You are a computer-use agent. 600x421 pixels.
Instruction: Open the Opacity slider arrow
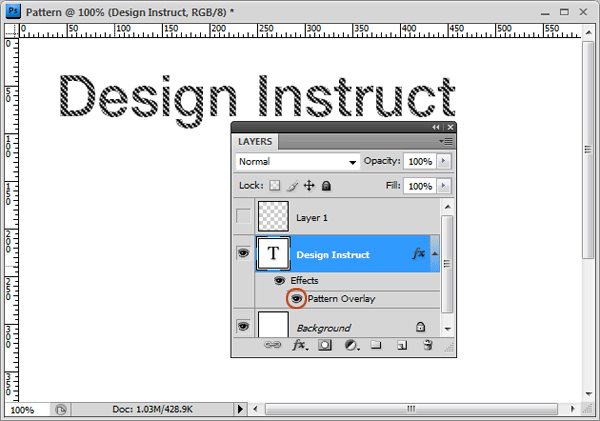pos(443,161)
